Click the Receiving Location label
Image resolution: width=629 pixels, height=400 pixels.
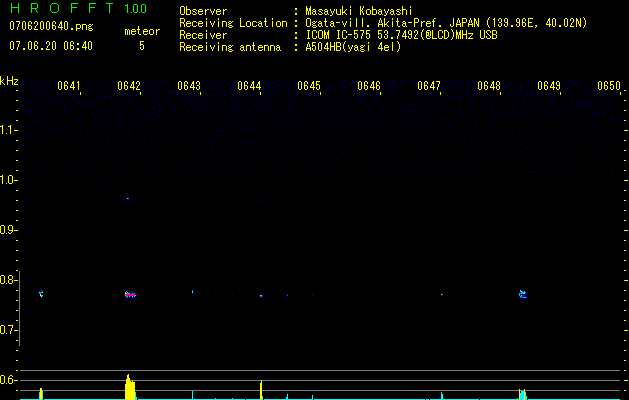tap(233, 23)
